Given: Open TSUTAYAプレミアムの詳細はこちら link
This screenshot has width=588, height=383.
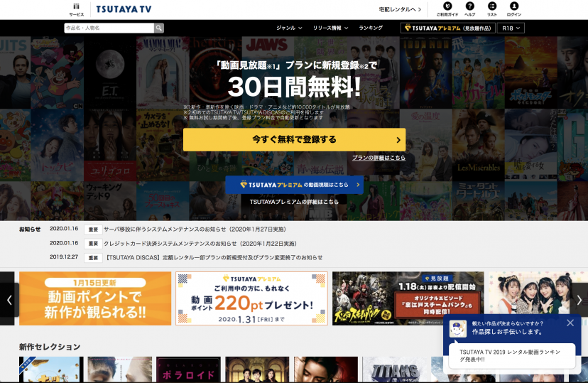Looking at the screenshot, I should click(x=295, y=201).
